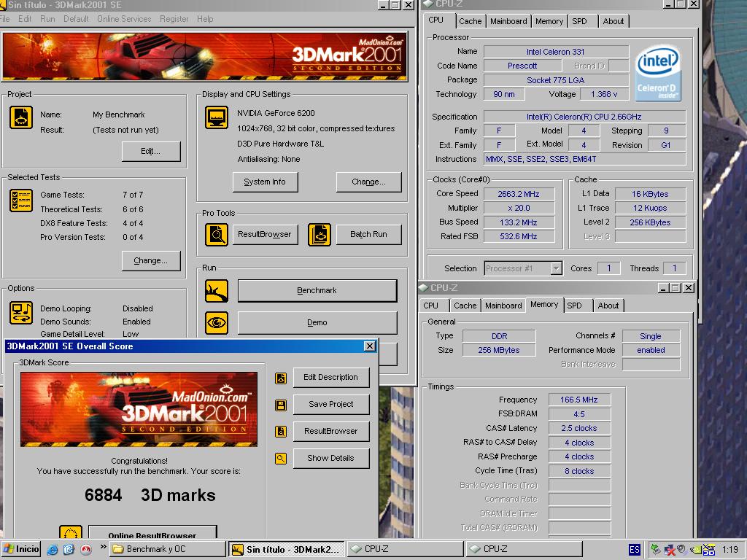The image size is (747, 560).
Task: Click Change... under Display and CPU Settings
Action: click(368, 182)
